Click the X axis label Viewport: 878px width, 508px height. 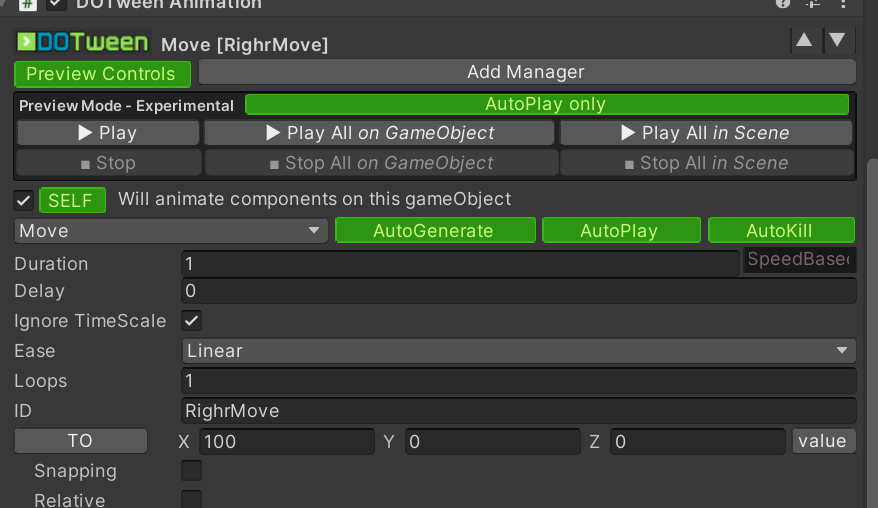click(184, 442)
